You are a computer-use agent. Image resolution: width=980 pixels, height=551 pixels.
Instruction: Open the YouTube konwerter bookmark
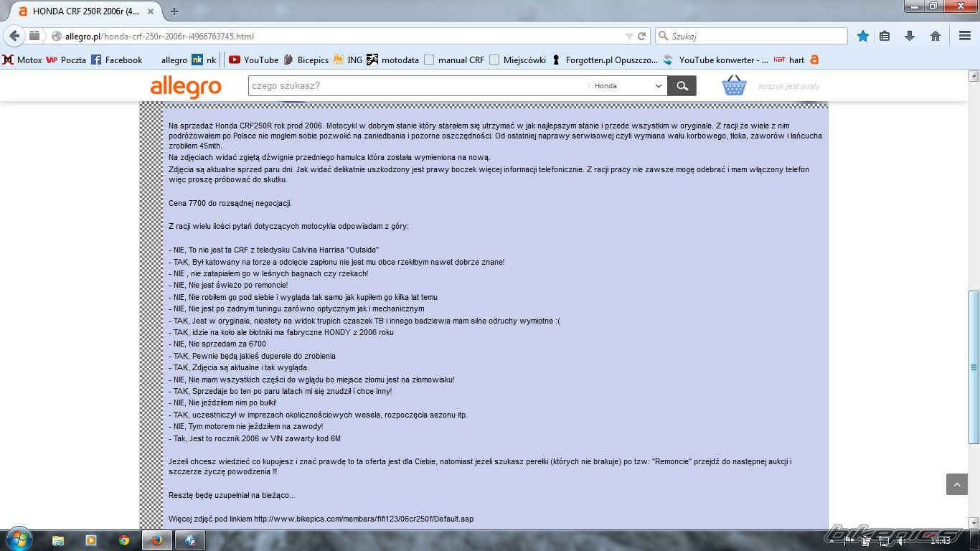point(716,60)
